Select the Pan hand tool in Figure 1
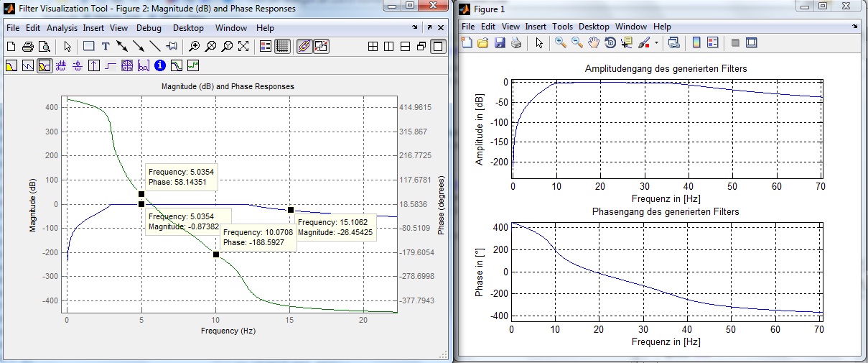This screenshot has width=868, height=363. (593, 43)
